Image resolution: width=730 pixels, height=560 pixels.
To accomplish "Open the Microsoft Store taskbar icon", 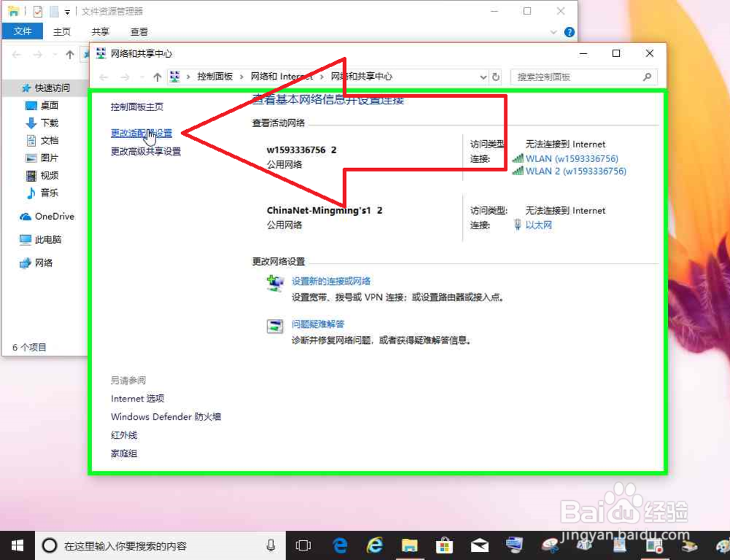I will pyautogui.click(x=444, y=545).
